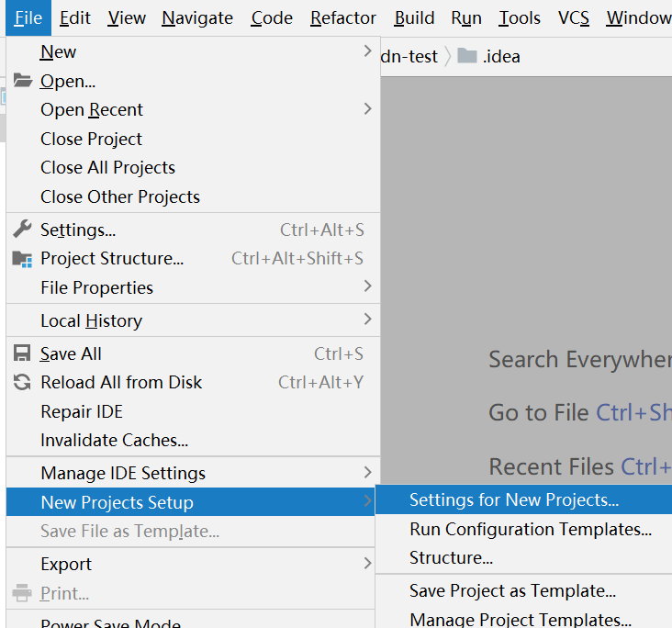Click the Settings wrench icon
The width and height of the screenshot is (672, 628).
click(23, 230)
